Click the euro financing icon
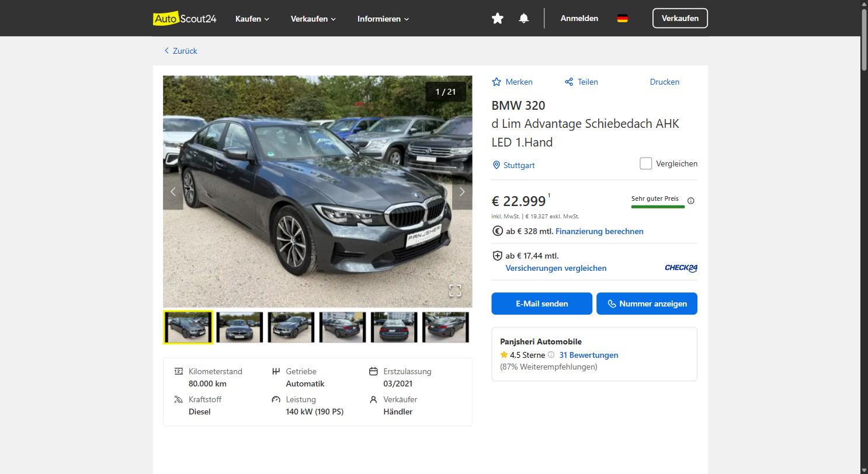The height and width of the screenshot is (474, 868). [x=498, y=231]
